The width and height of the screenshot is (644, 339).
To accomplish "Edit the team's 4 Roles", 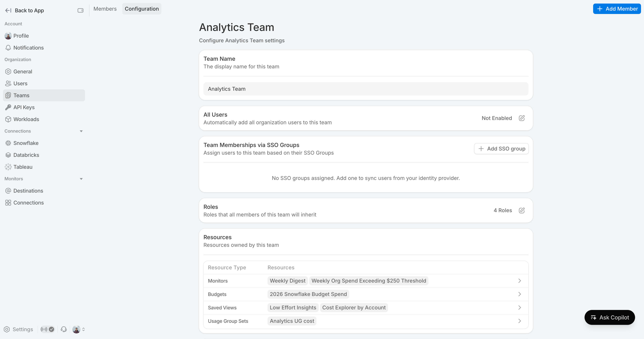I will tap(522, 210).
